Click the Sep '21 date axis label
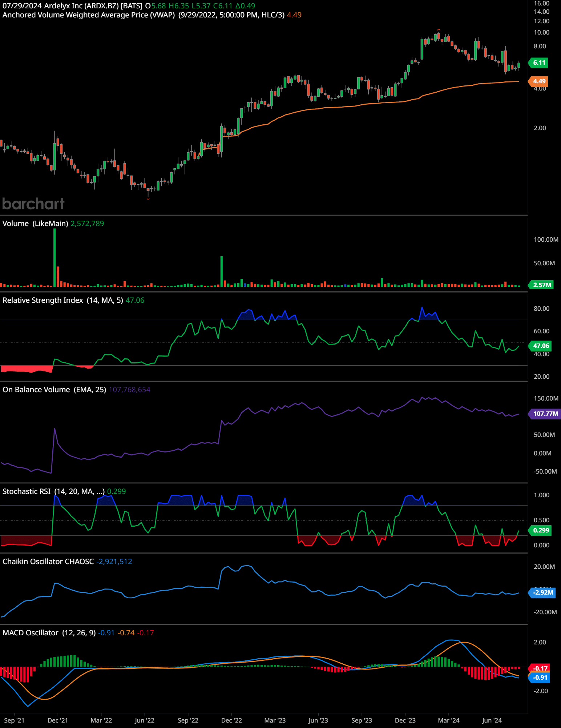Image resolution: width=561 pixels, height=728 pixels. [14, 720]
